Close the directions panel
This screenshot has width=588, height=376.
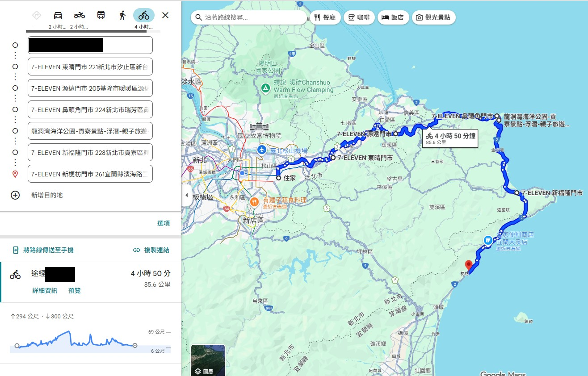pyautogui.click(x=165, y=16)
